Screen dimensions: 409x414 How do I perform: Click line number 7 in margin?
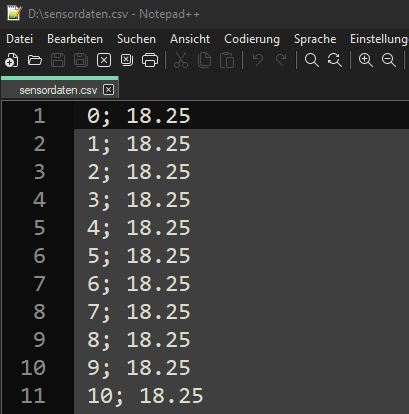click(x=39, y=284)
